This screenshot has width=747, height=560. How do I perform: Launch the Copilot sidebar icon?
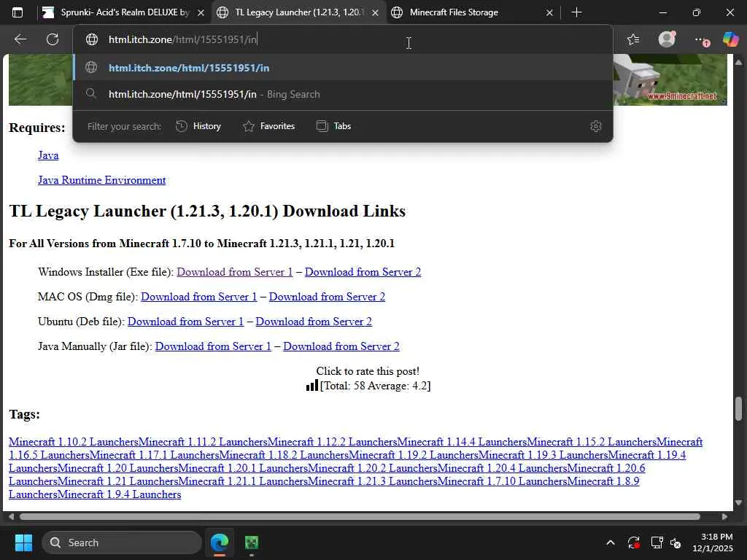730,39
